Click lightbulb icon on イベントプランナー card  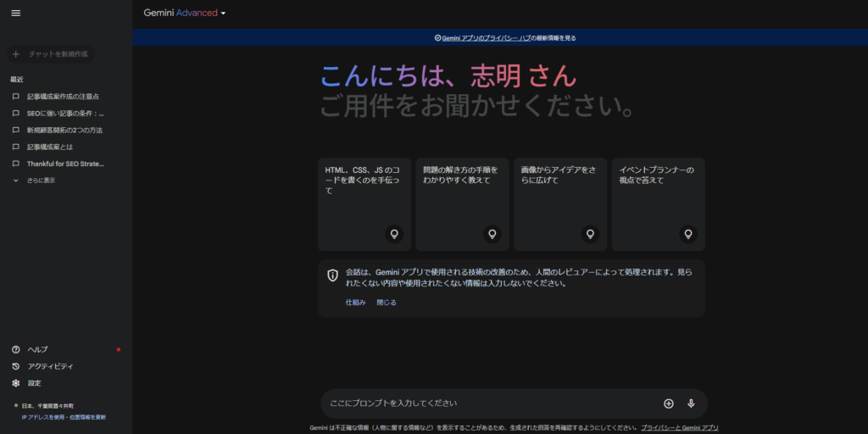688,234
